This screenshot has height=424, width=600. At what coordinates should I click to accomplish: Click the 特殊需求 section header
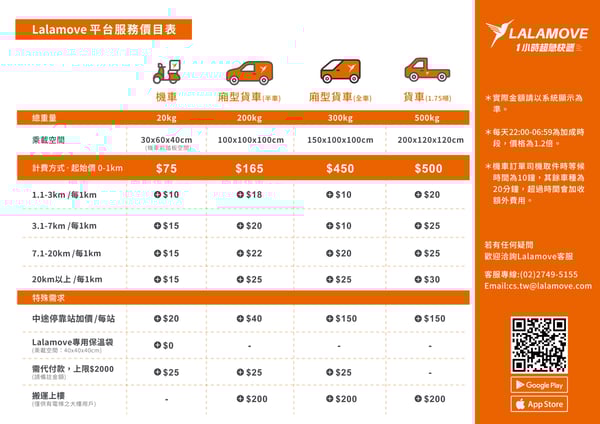point(48,298)
